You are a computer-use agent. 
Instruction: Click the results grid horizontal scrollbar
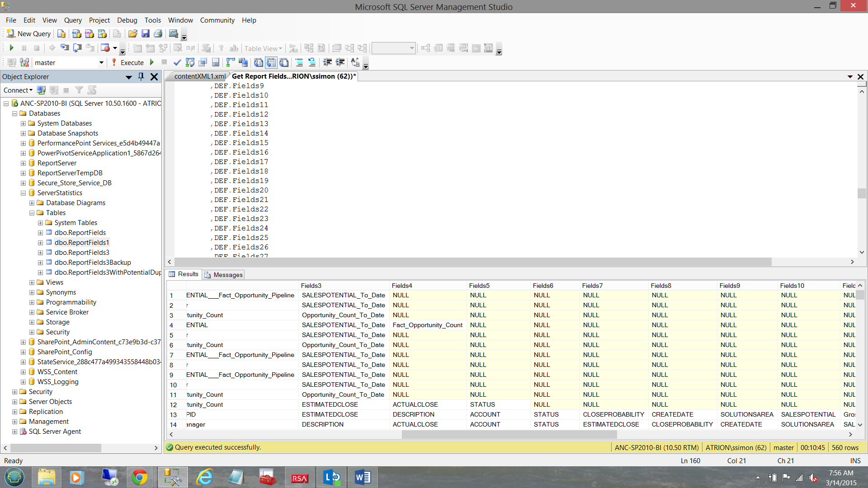click(x=509, y=434)
